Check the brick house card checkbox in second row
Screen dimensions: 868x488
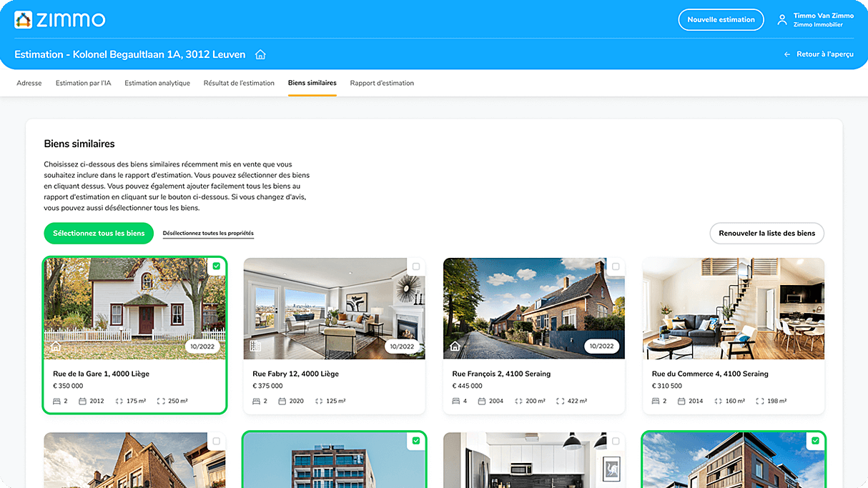click(x=216, y=441)
